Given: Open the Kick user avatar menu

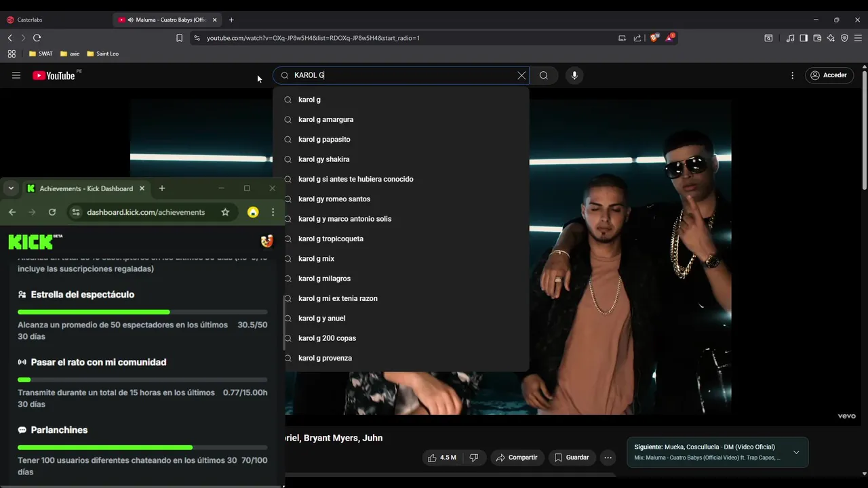Looking at the screenshot, I should point(267,241).
